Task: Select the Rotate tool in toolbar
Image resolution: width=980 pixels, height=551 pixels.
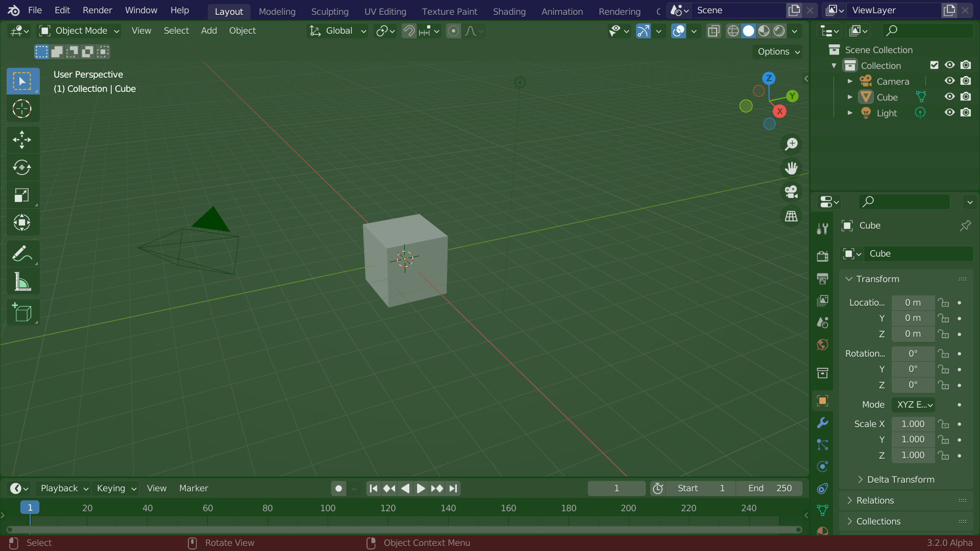Action: tap(22, 167)
